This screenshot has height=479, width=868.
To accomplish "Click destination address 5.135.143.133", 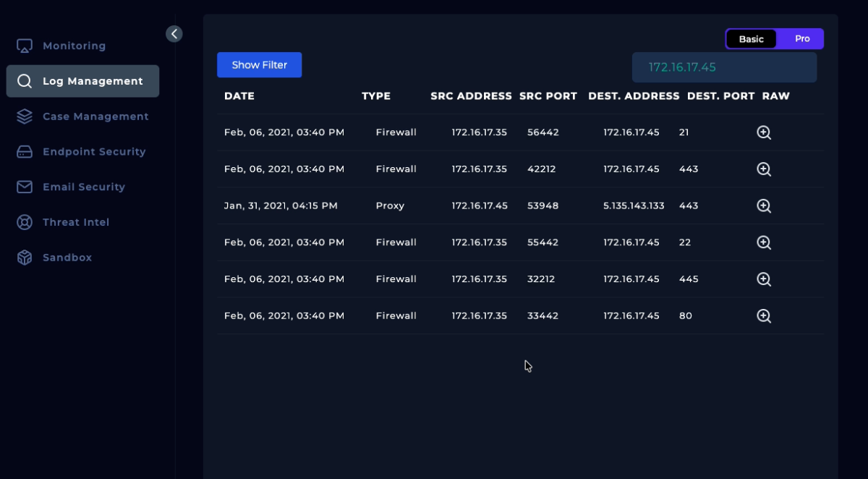I will click(633, 205).
